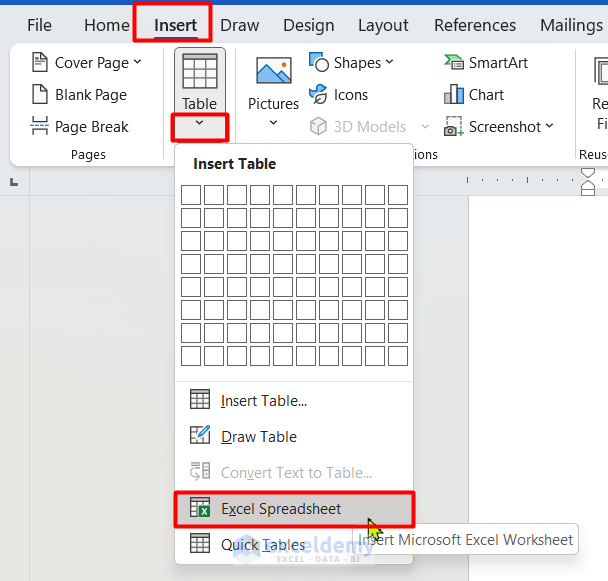Click the Quick Tables grid icon

[200, 543]
